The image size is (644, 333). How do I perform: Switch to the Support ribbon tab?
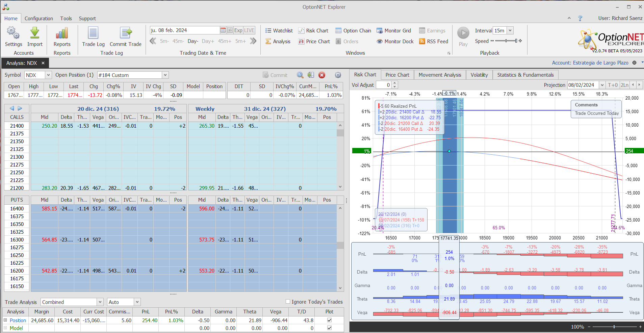pos(87,19)
